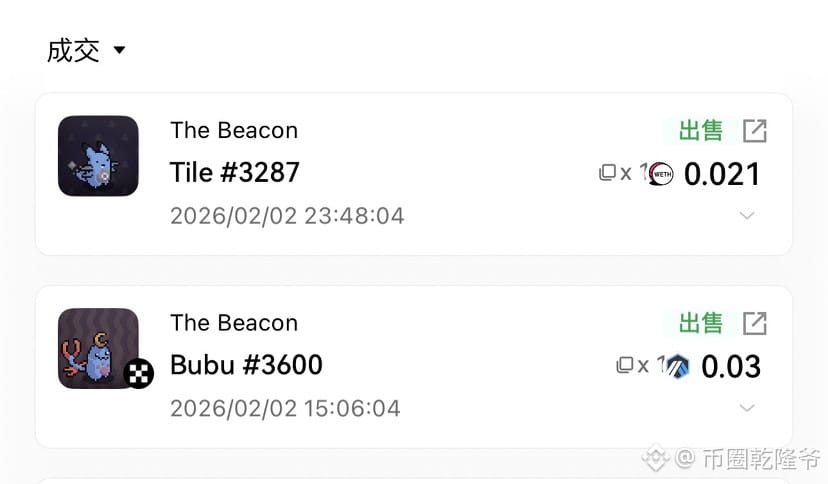Screen dimensions: 828x484
Task: Click the 出售 tag on Tile #3287
Action: coord(700,131)
